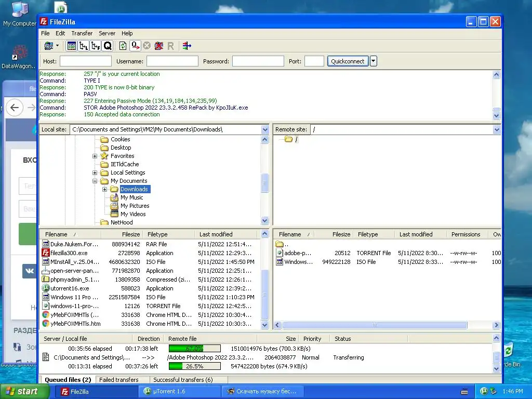This screenshot has height=399, width=532.
Task: Click the 67.0% transfer progress bar
Action: coord(195,349)
